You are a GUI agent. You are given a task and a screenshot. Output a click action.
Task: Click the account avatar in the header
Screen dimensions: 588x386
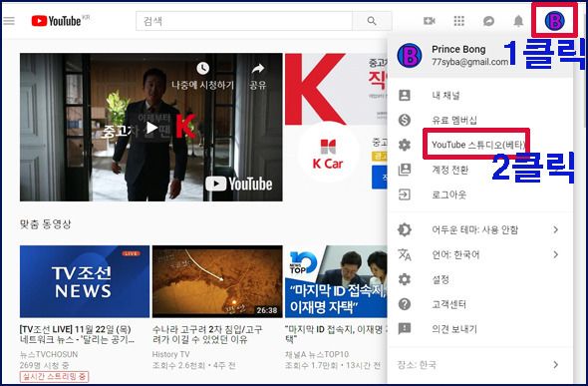coord(555,21)
